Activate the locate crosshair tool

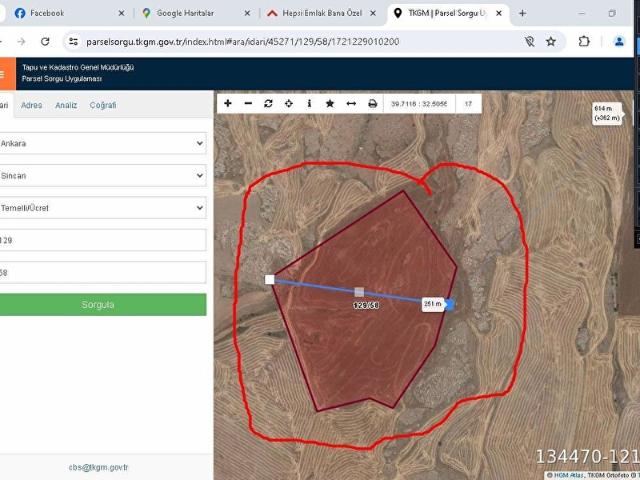pos(289,103)
